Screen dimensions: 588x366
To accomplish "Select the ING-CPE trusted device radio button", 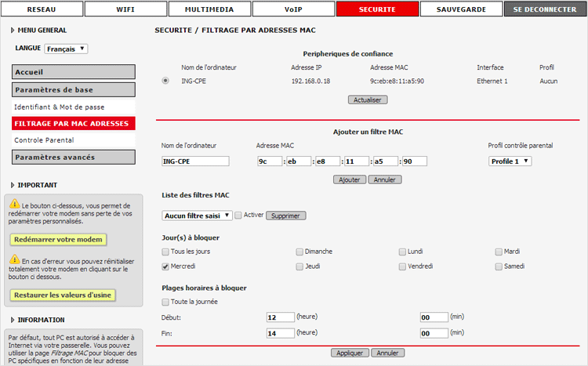I will (x=165, y=81).
